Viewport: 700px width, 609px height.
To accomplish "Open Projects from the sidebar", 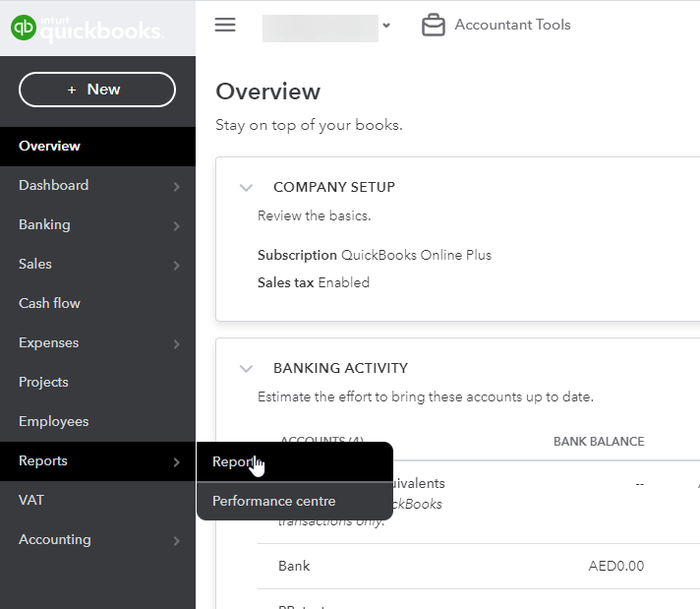I will pos(97,382).
